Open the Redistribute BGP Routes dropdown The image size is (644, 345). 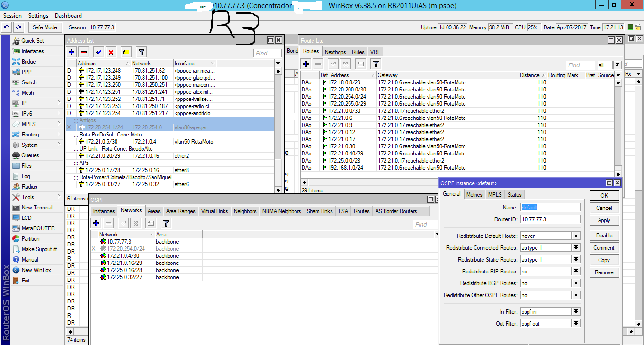(576, 283)
